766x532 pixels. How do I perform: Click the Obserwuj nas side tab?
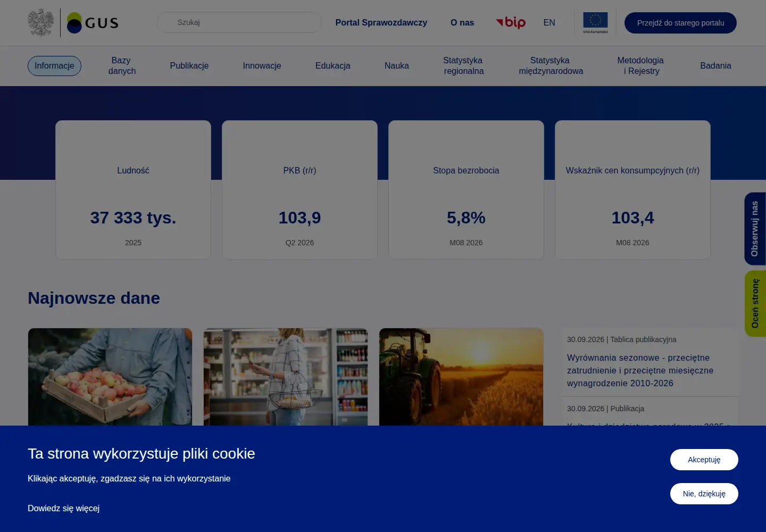(x=755, y=229)
